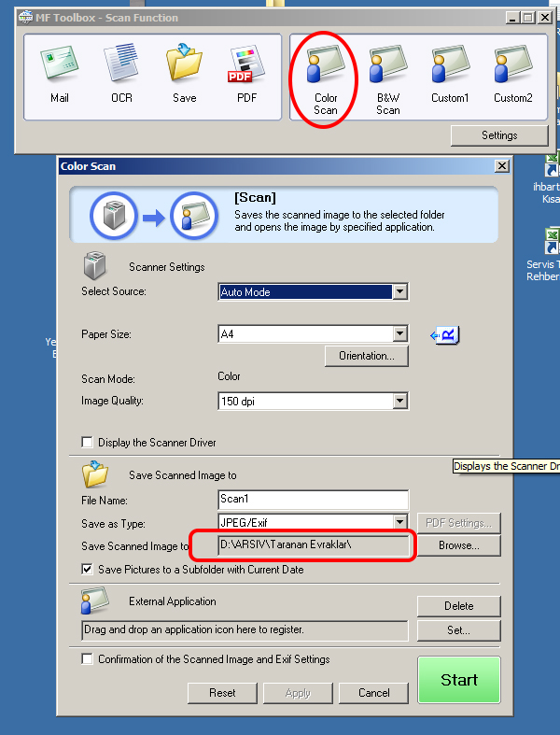560x735 pixels.
Task: Expand the Save as Type dropdown
Action: 399,522
